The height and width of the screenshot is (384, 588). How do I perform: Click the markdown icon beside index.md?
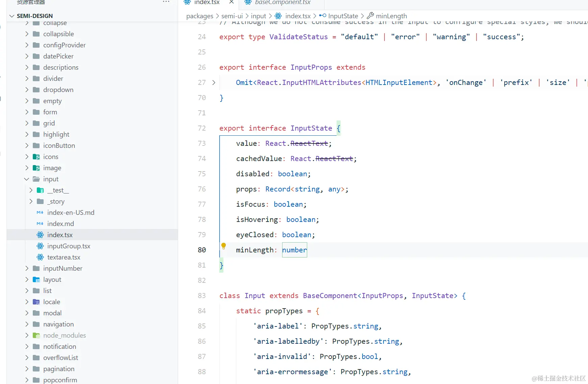pyautogui.click(x=40, y=224)
